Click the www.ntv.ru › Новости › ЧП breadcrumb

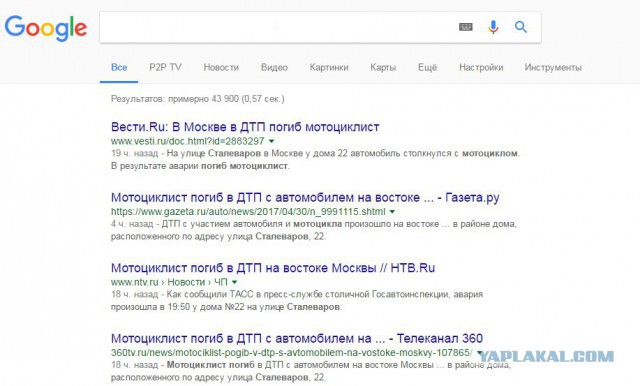coord(169,282)
